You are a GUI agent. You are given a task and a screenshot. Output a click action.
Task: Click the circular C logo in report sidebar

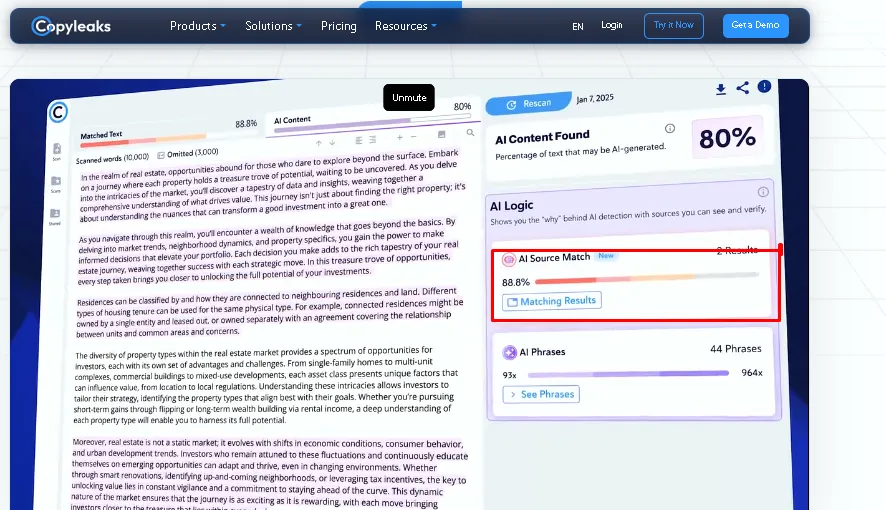click(58, 112)
